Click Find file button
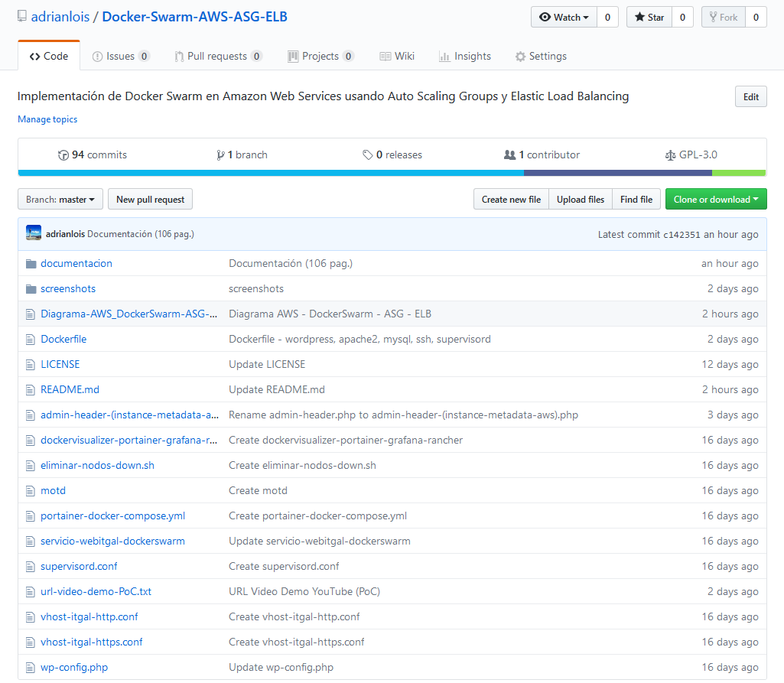Image resolution: width=784 pixels, height=683 pixels. (636, 199)
